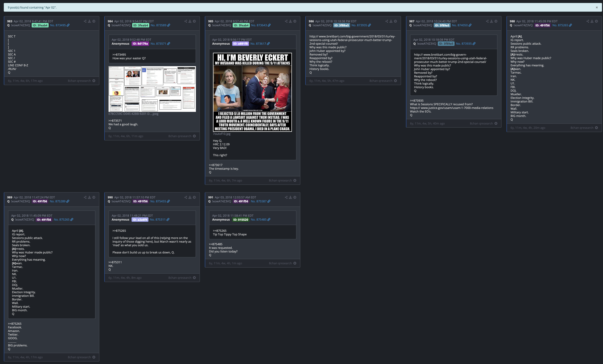Dismiss the '9 post(s) found' search banner
This screenshot has height=364, width=603.
click(x=597, y=7)
